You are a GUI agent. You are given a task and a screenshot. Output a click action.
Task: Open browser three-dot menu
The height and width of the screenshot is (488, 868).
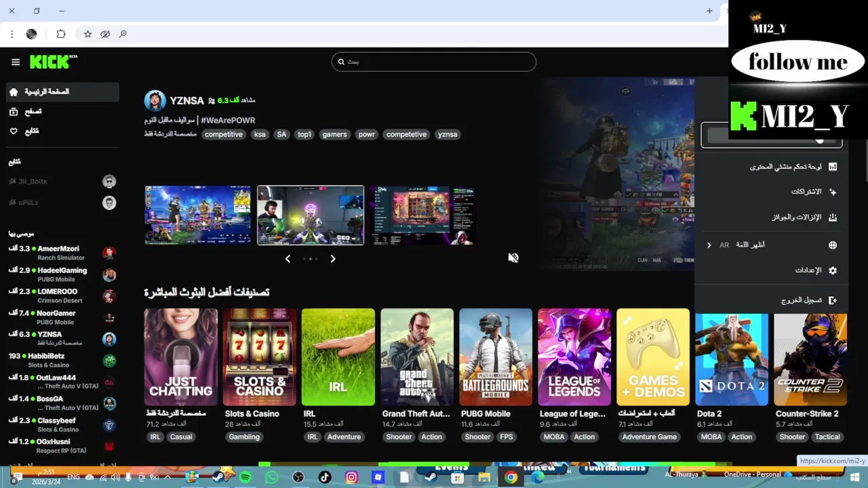[x=12, y=34]
